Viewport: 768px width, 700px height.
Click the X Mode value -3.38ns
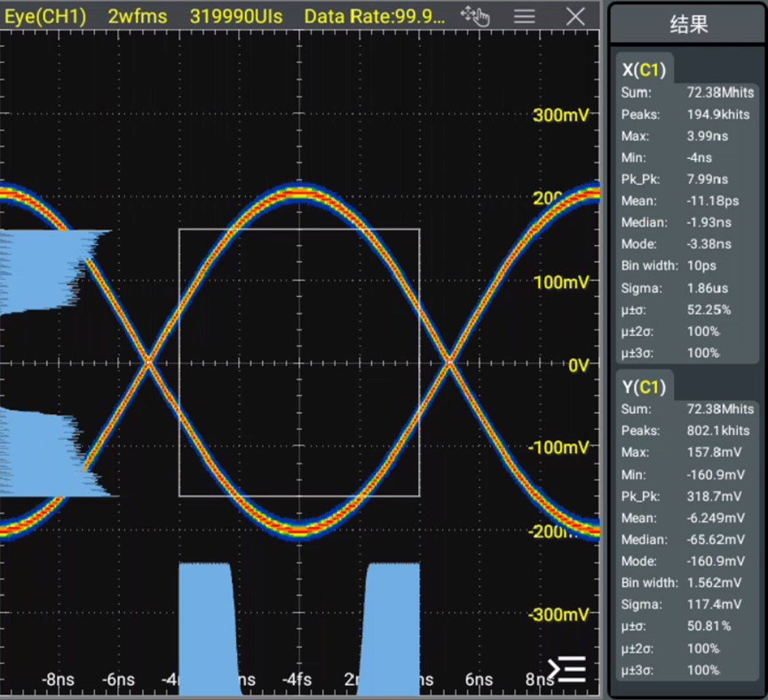click(x=709, y=243)
